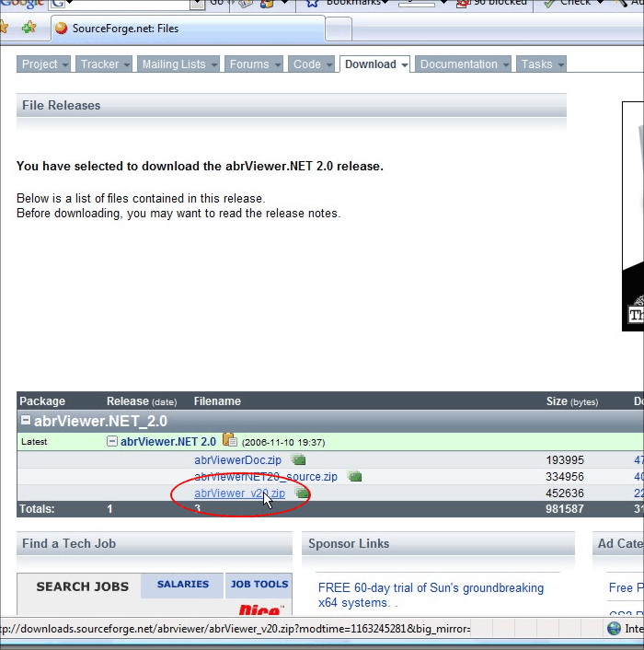Collapse the abrViewer.NET_2.0 package row
The width and height of the screenshot is (644, 650).
tap(26, 421)
